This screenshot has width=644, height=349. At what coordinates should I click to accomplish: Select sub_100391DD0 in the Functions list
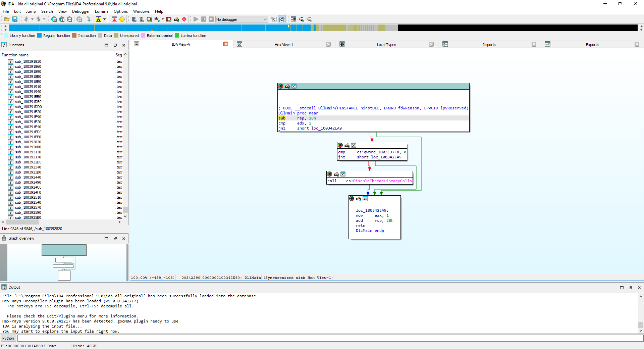[29, 107]
